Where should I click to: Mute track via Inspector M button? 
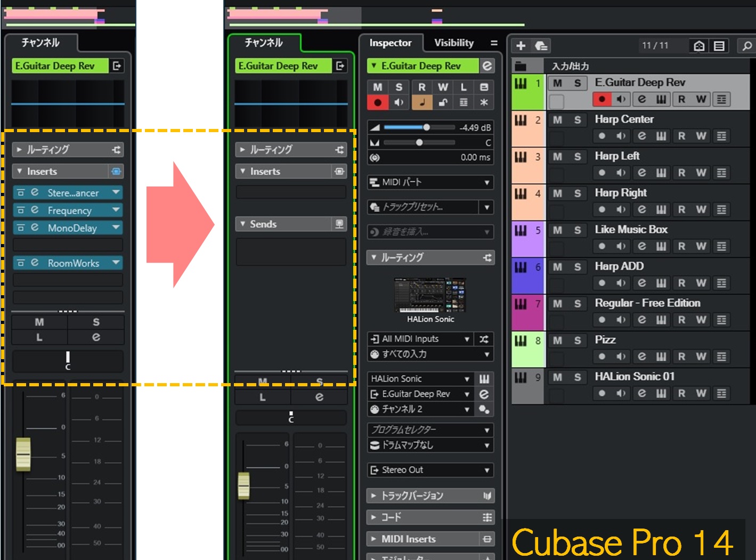click(x=378, y=87)
